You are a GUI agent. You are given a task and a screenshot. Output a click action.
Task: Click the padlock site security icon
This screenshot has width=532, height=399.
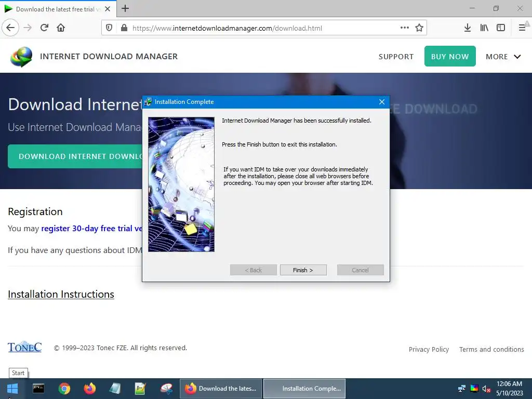pos(124,28)
